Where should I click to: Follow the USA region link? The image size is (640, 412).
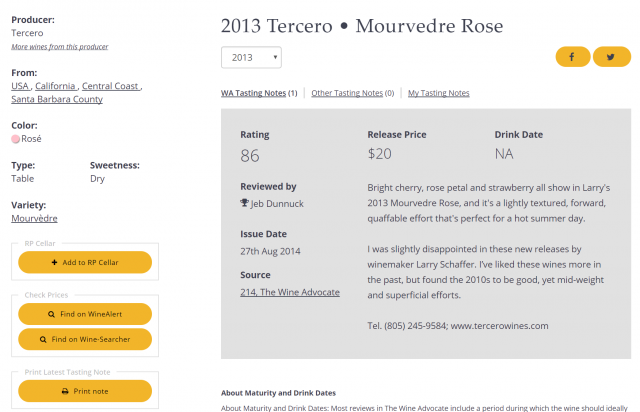[20, 86]
